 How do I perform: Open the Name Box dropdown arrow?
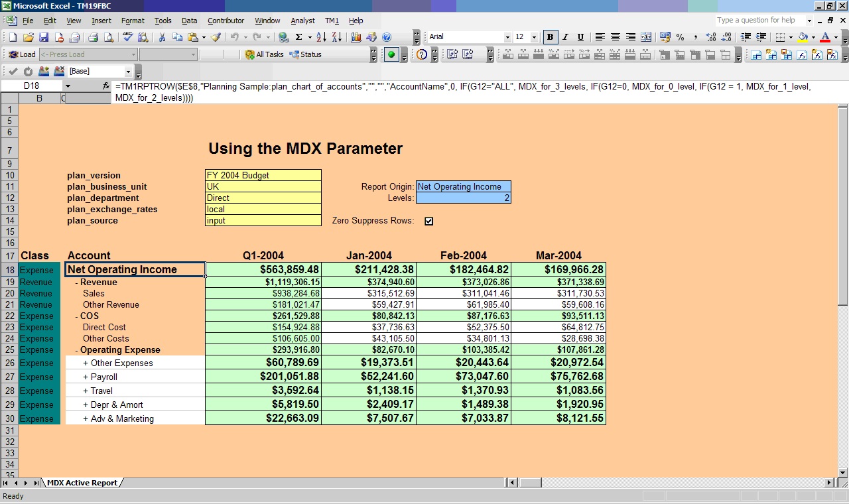(x=68, y=86)
